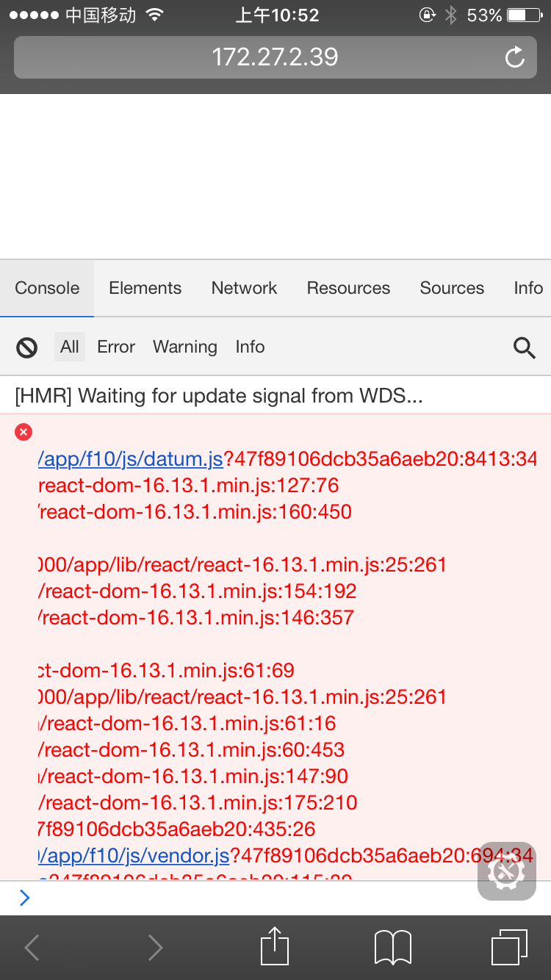Filter console to show only warnings
Screen dimensions: 551x980
(x=184, y=346)
